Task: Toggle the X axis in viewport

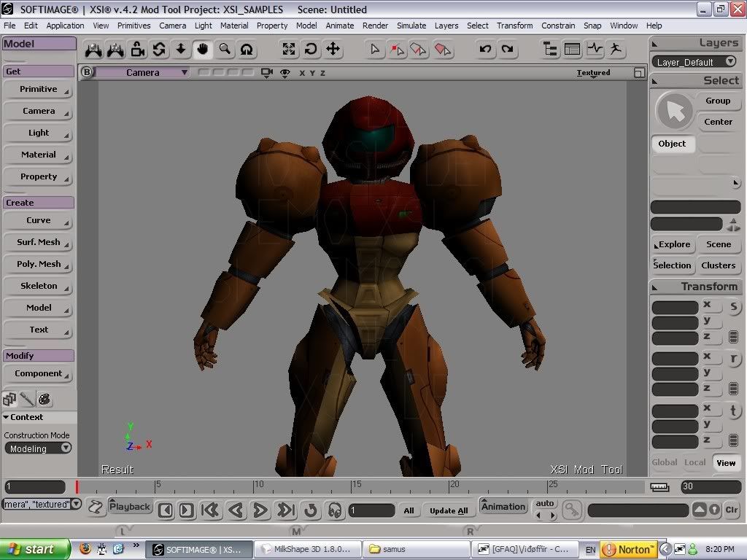Action: [302, 73]
